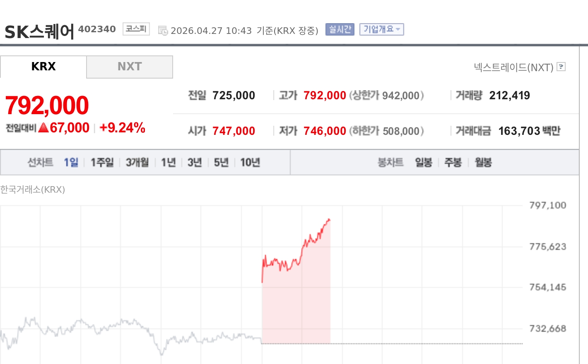
Task: Click the 코스피 market badge
Action: click(136, 29)
